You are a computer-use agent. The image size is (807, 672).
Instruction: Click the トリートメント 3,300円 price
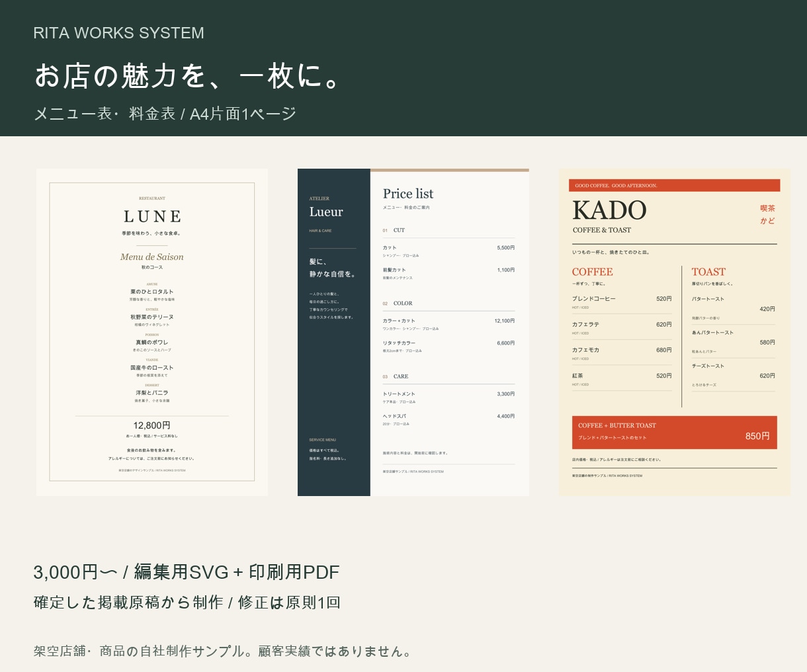[506, 394]
